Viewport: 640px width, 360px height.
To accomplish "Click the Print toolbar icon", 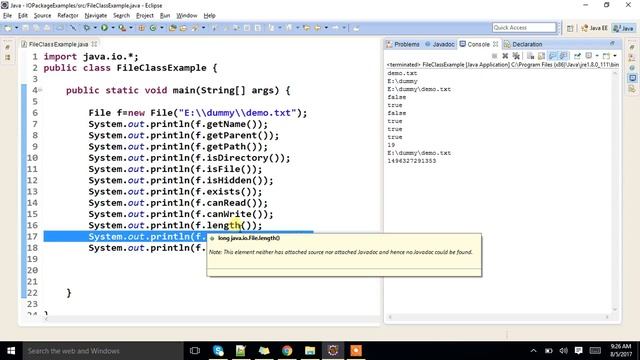I will [47, 28].
